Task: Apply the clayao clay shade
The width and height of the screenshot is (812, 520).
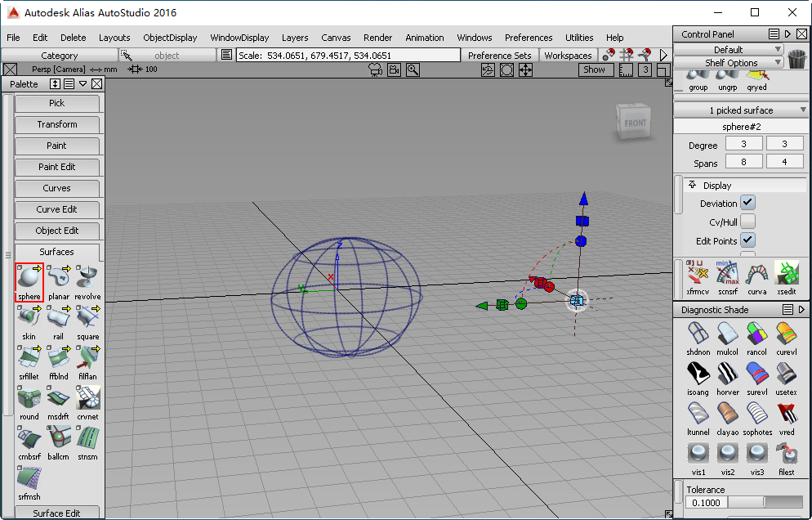Action: click(727, 419)
